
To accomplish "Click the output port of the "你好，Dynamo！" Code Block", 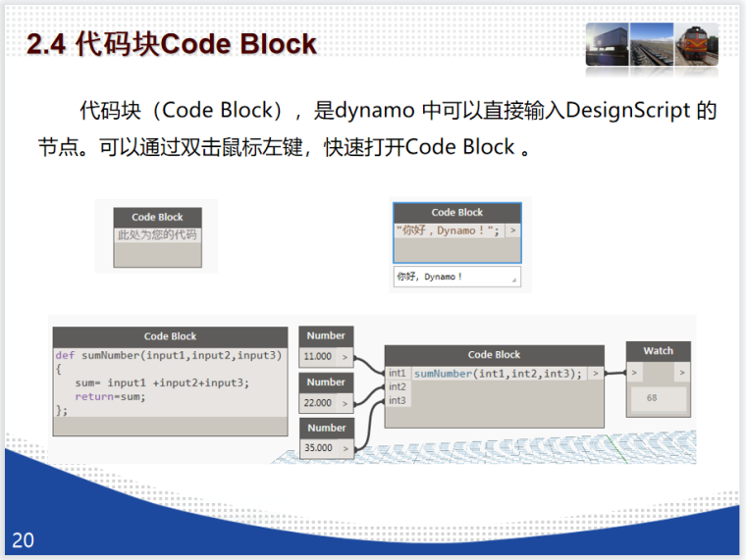I will tap(512, 230).
